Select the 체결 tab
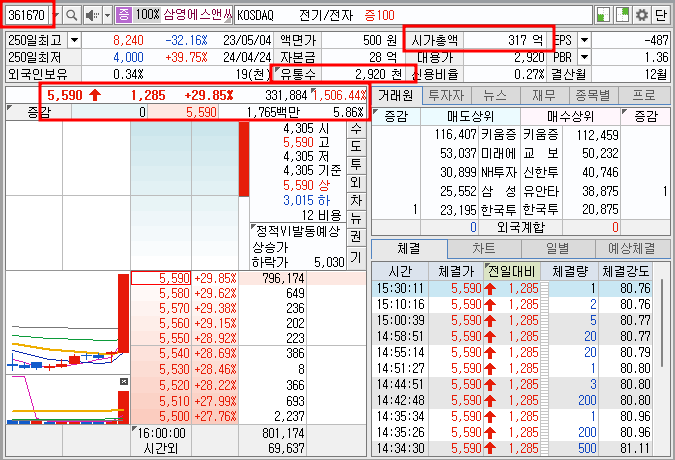This screenshot has width=675, height=460. (409, 248)
